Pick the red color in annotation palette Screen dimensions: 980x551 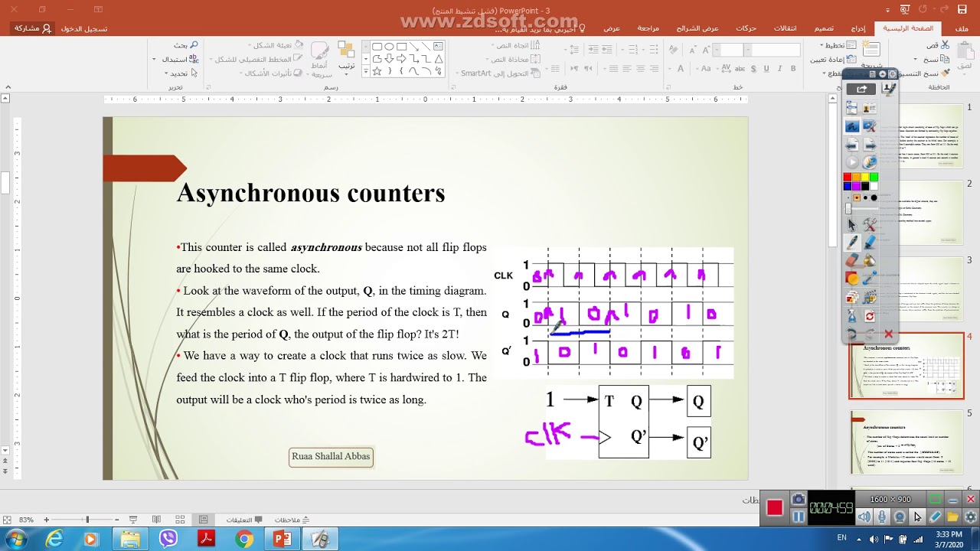click(848, 178)
